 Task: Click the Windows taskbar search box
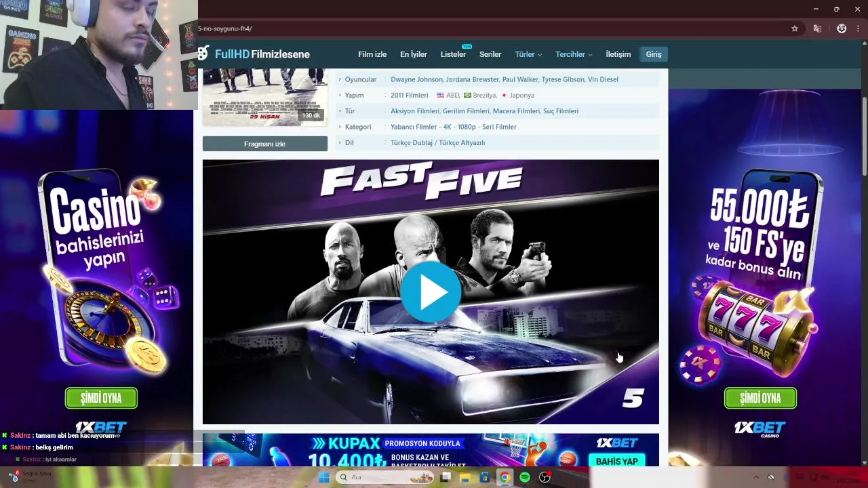(x=385, y=477)
